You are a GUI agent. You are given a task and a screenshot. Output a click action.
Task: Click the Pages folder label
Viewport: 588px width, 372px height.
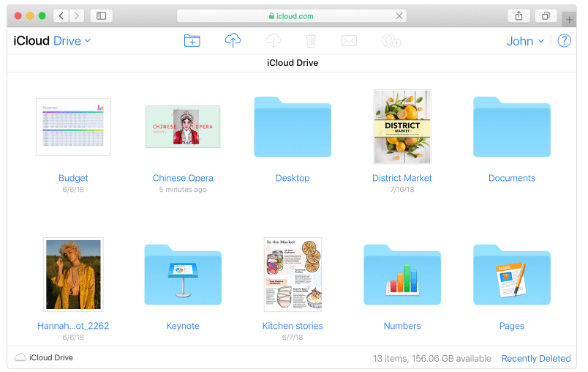tap(511, 326)
